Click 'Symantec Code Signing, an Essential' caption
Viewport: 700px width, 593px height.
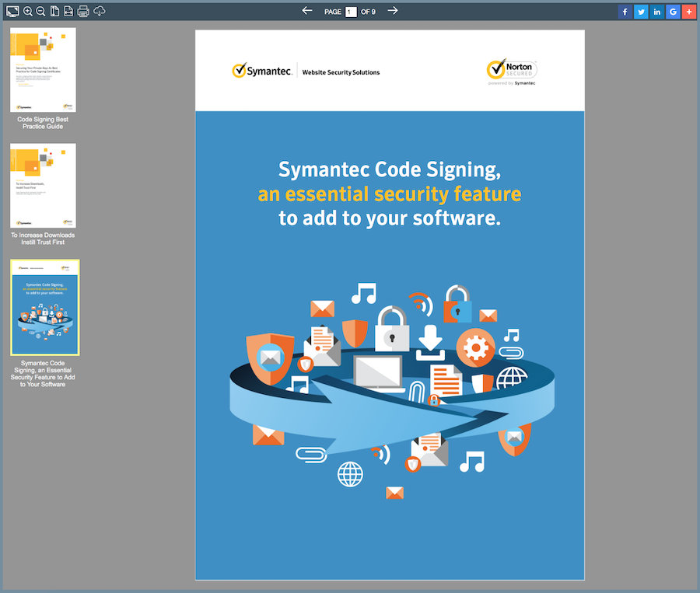pyautogui.click(x=43, y=374)
